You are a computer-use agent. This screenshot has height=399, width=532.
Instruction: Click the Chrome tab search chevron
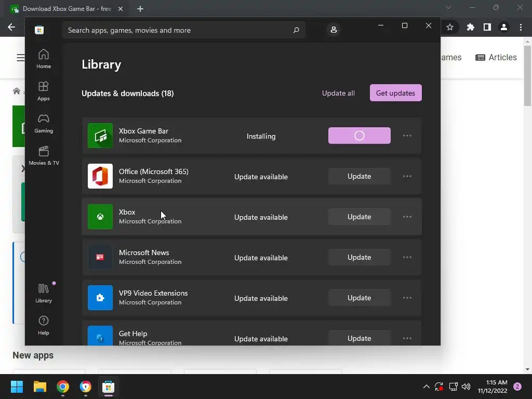tap(448, 7)
